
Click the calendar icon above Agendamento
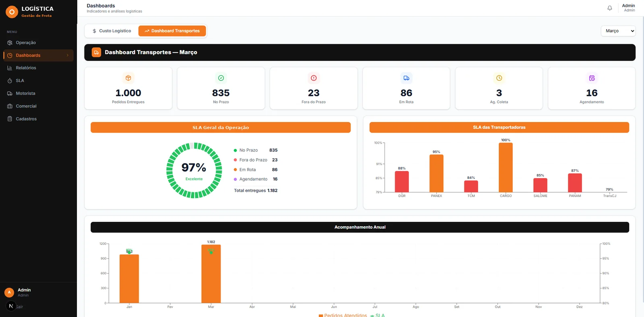[592, 78]
